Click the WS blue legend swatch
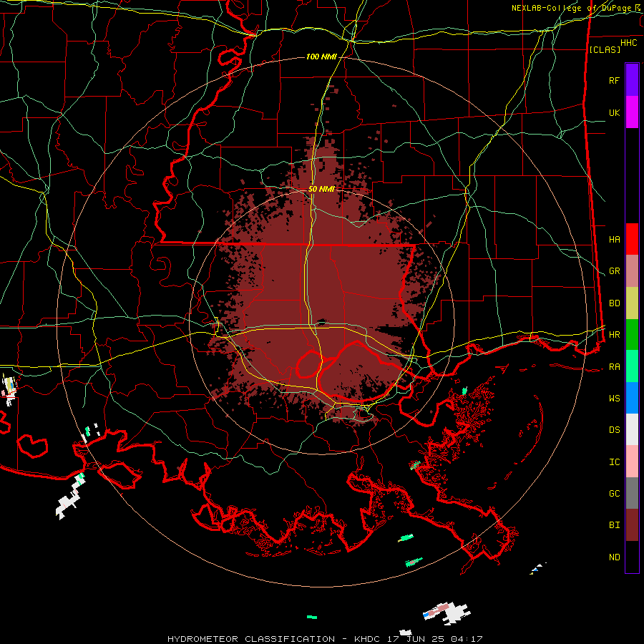Image resolution: width=644 pixels, height=644 pixels. click(x=632, y=398)
